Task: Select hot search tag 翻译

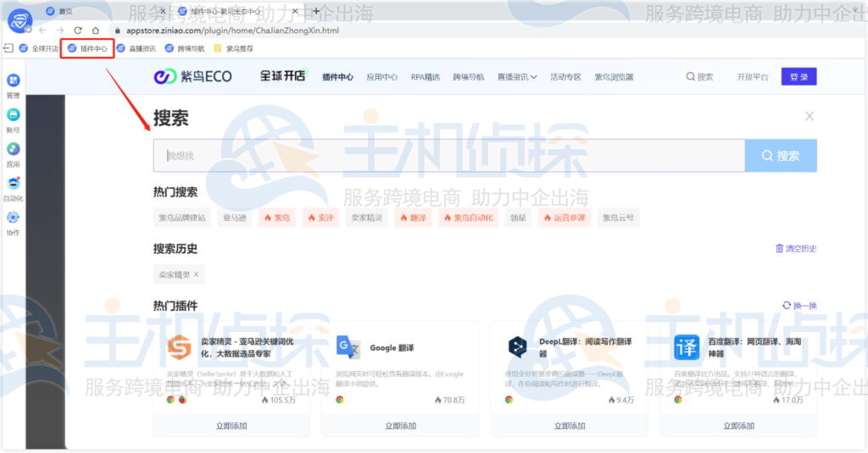Action: pos(414,218)
